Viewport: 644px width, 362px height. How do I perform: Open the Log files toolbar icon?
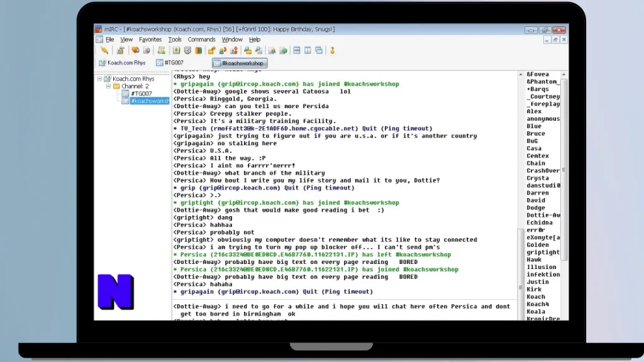click(x=258, y=50)
